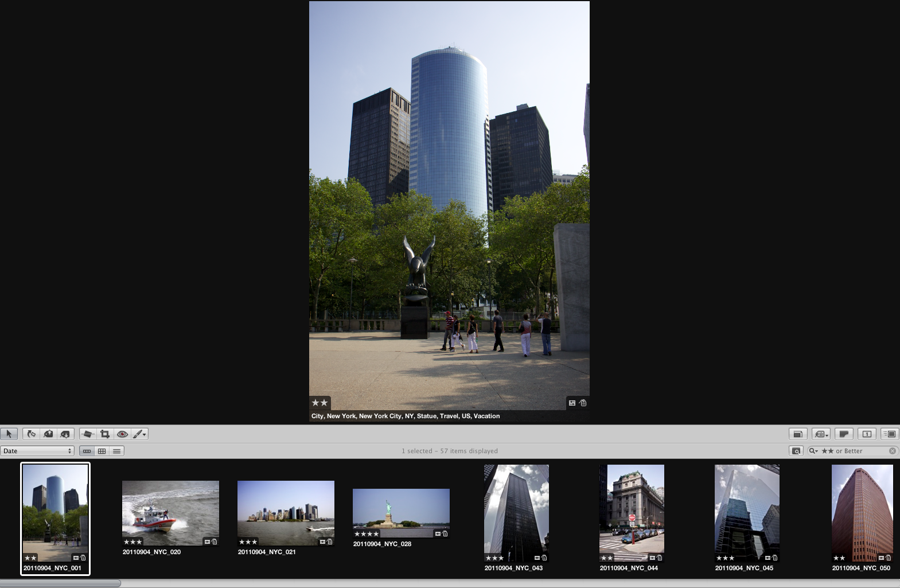Click the dotted-rectangle viewer button
This screenshot has height=588, width=900.
pyautogui.click(x=798, y=434)
